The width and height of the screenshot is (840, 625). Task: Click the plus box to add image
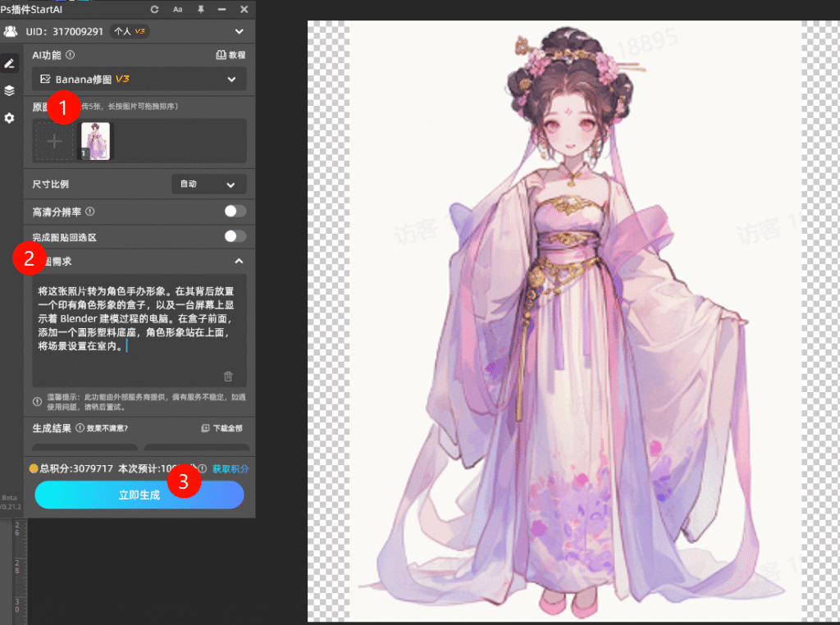coord(54,141)
